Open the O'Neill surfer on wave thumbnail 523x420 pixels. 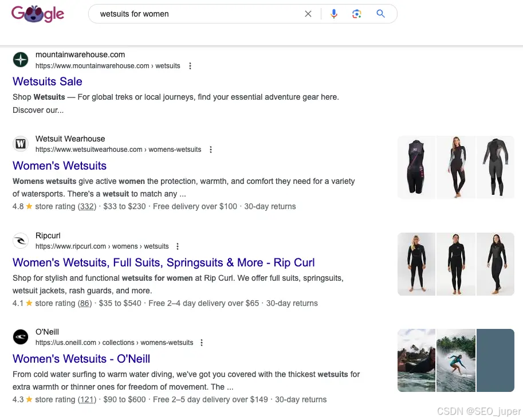[456, 360]
